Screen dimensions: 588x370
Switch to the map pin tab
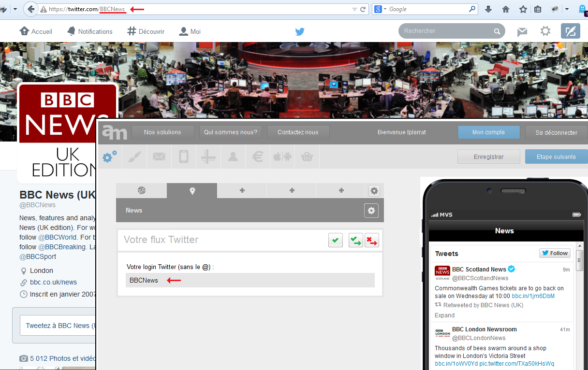(x=192, y=191)
